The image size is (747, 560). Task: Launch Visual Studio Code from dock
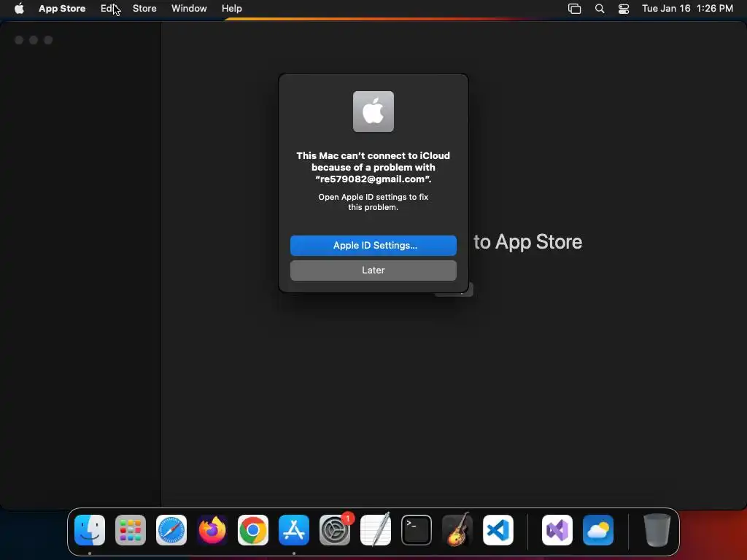tap(498, 530)
